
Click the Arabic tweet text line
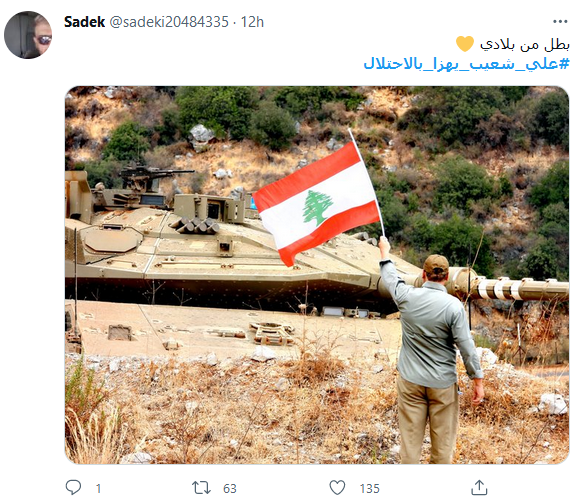524,44
